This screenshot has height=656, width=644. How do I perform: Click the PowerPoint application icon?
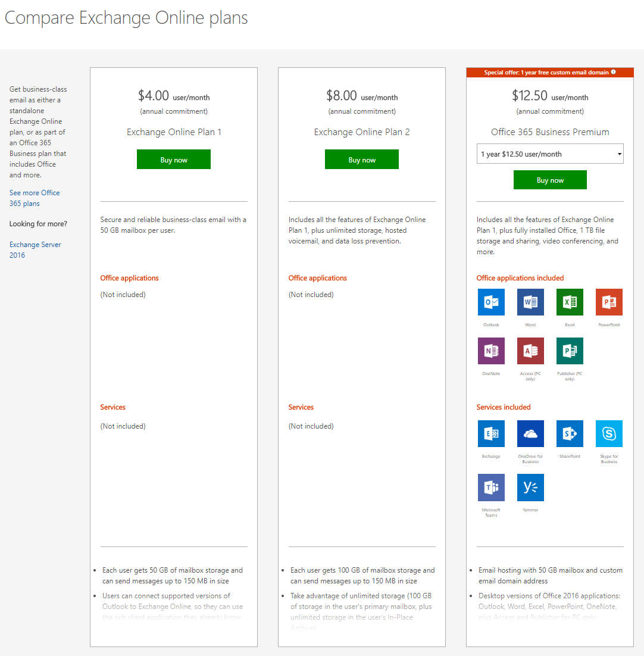[x=609, y=302]
